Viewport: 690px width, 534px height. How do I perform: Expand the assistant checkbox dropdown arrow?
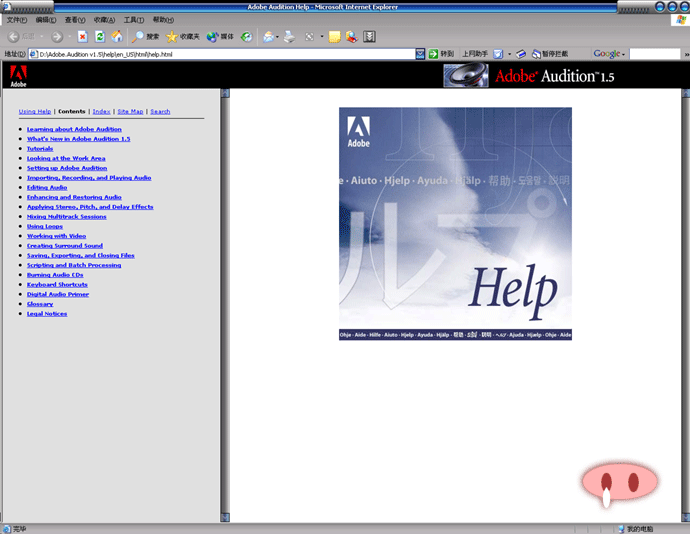(510, 54)
